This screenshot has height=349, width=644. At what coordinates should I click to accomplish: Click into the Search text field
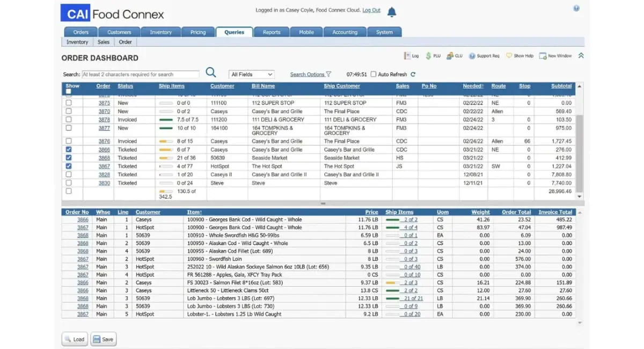pos(140,75)
